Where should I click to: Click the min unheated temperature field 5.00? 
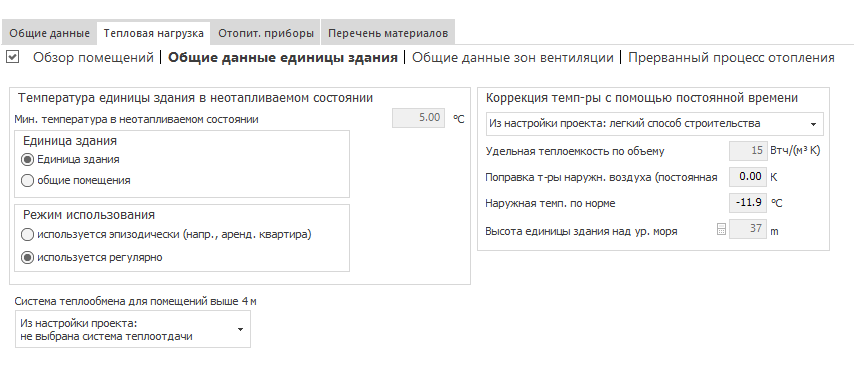[x=418, y=118]
